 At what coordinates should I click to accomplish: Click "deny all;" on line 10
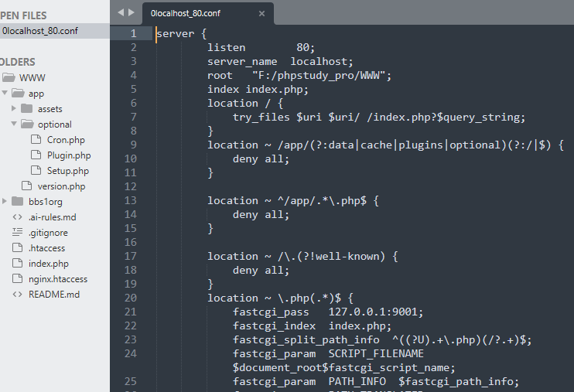[x=261, y=159]
